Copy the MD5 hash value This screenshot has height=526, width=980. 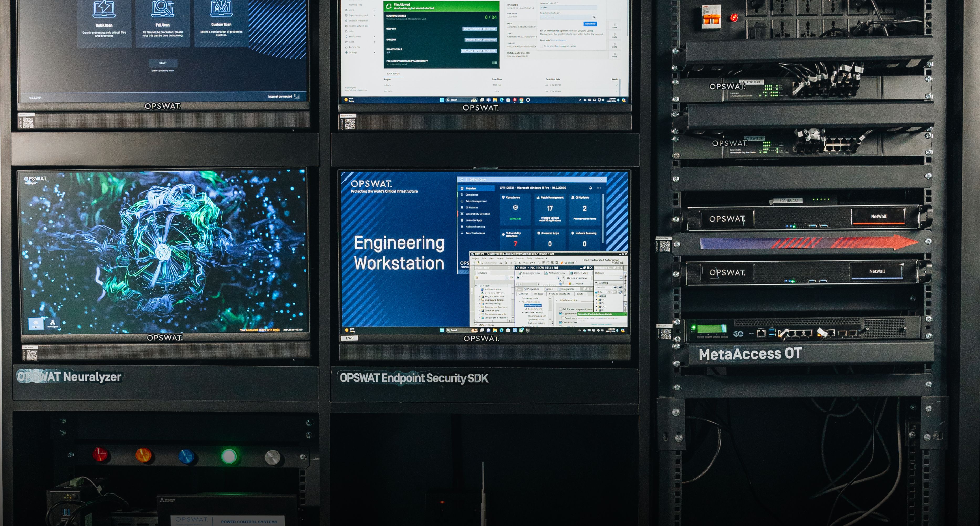615,26
